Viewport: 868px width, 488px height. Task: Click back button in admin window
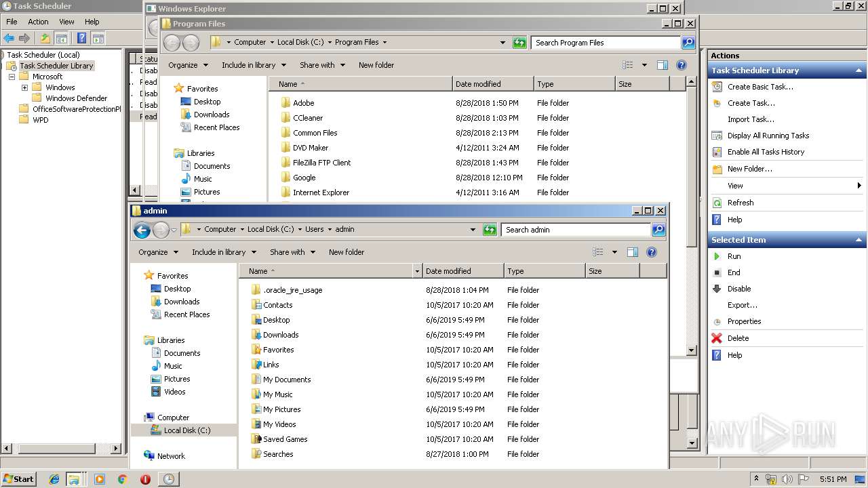click(x=142, y=230)
